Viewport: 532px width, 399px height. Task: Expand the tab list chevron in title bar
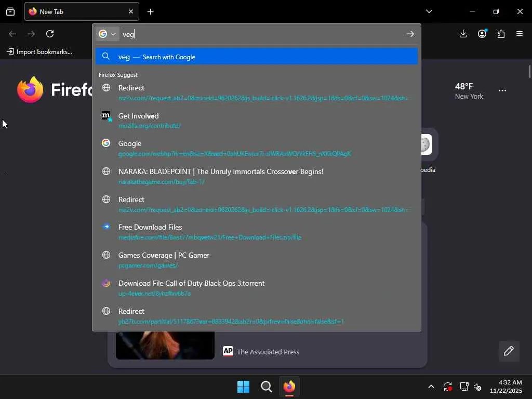click(x=429, y=11)
